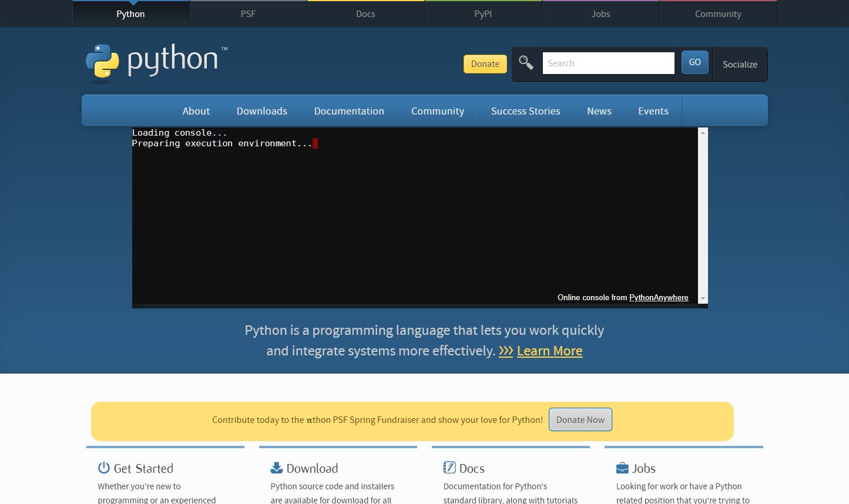Open the PyPI top tab
Image resolution: width=849 pixels, height=504 pixels.
point(483,14)
